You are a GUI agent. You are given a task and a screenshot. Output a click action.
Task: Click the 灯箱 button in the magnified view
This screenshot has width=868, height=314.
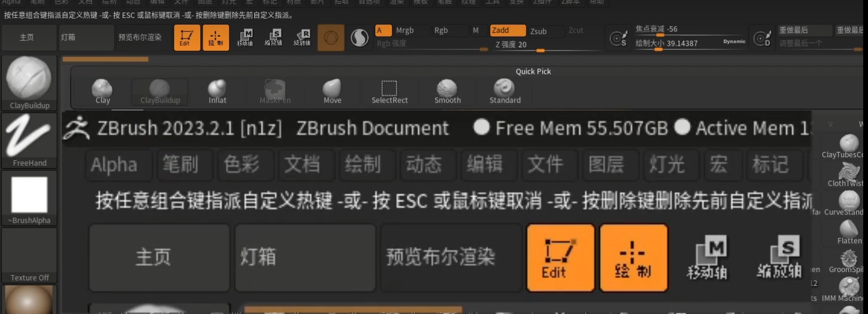pyautogui.click(x=305, y=258)
